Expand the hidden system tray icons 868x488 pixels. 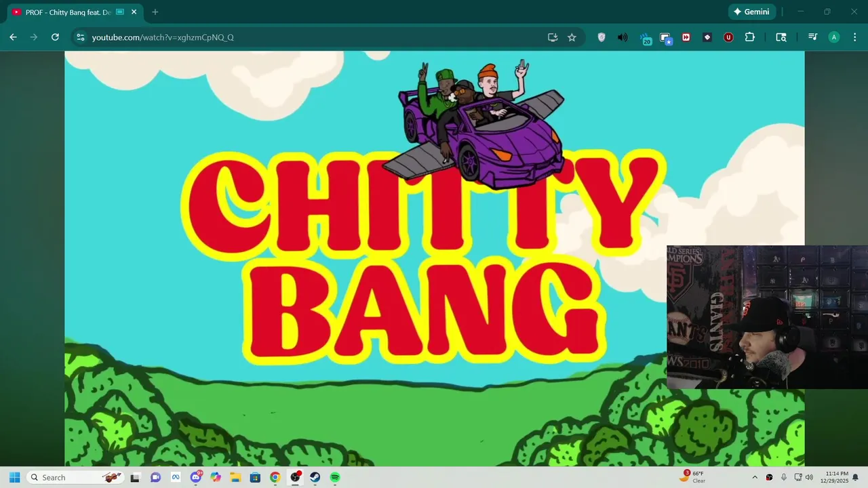pos(755,477)
